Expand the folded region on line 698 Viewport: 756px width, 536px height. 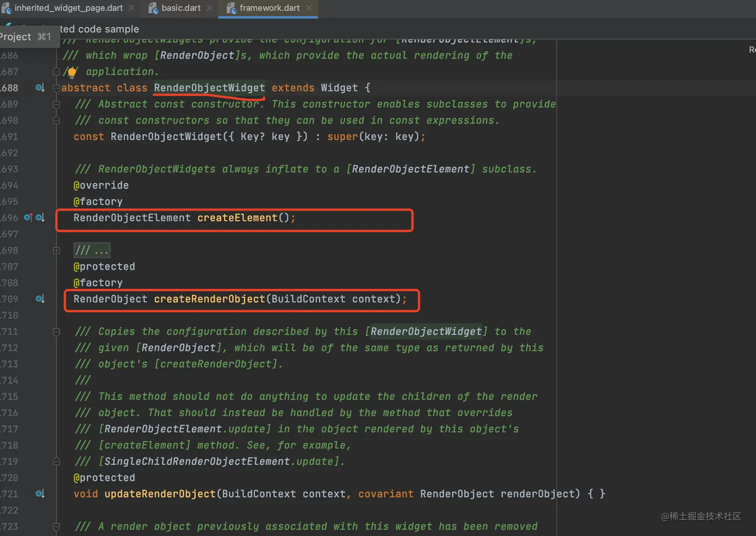pos(56,250)
